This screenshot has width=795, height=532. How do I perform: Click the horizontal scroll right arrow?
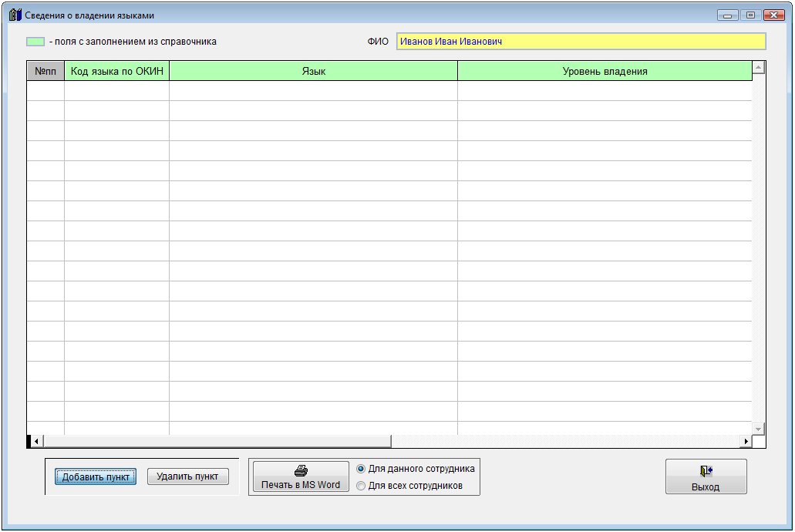tap(746, 441)
